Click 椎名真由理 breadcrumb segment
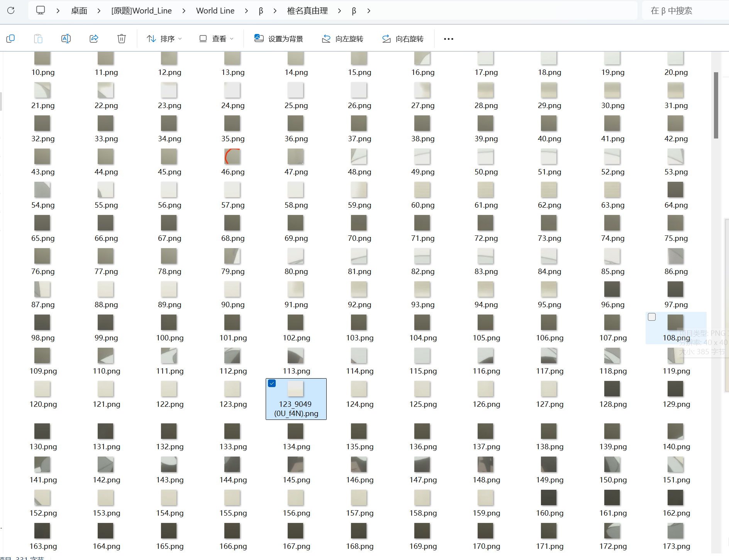Image resolution: width=729 pixels, height=560 pixels. pos(307,11)
